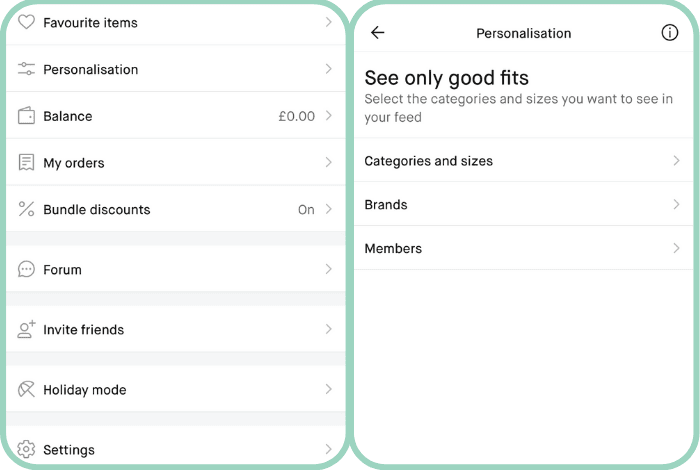Click the speech bubble Forum icon
Viewport: 700px width, 470px height.
(27, 270)
